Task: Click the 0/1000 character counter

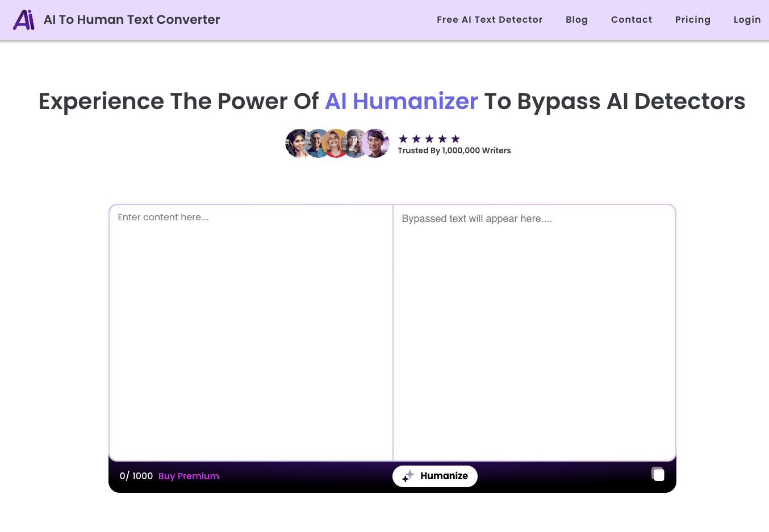Action: (x=136, y=476)
